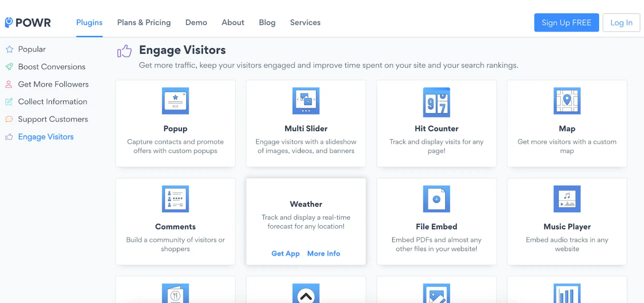Screen dimensions: 644x303
Task: Click the Sign Up FREE button
Action: coord(566,23)
